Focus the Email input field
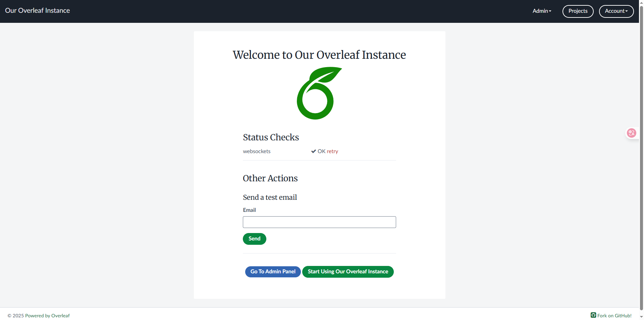This screenshot has height=320, width=644. point(319,222)
